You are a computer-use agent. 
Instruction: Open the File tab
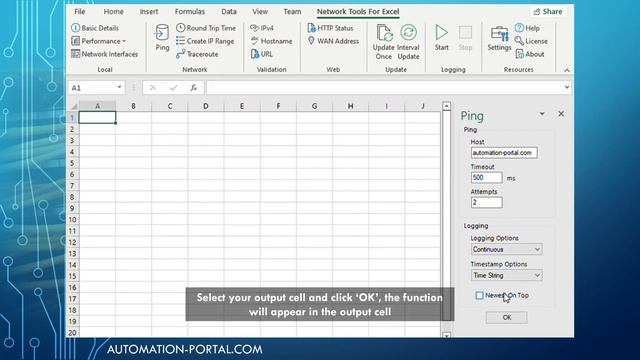click(x=80, y=11)
